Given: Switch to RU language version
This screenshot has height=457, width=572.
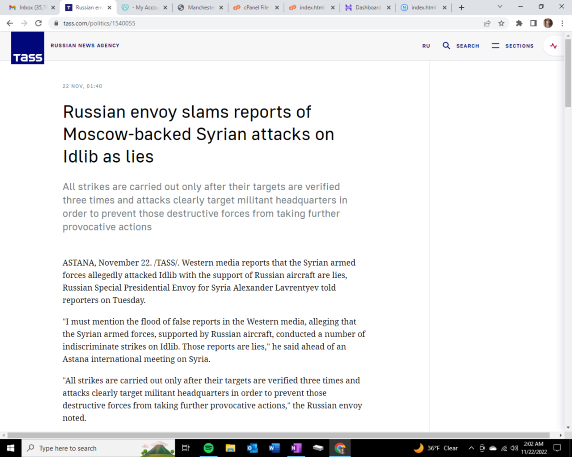Looking at the screenshot, I should coord(426,46).
